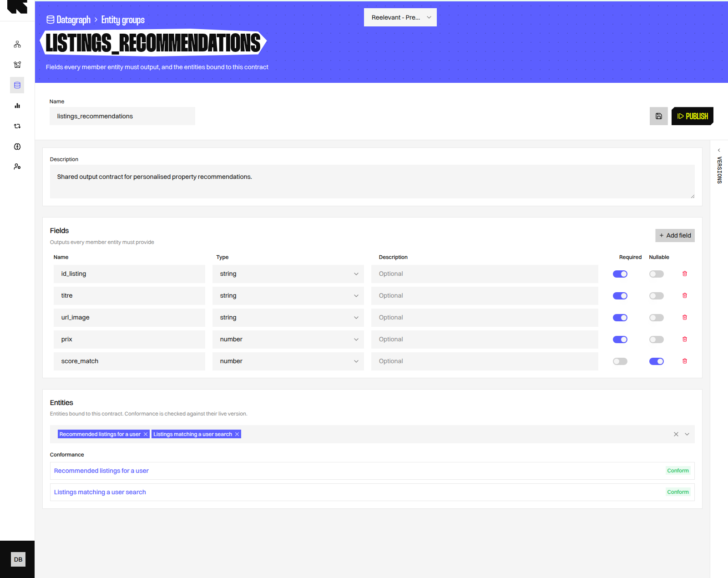Click the app logo at top left
The height and width of the screenshot is (578, 728).
[x=17, y=6]
